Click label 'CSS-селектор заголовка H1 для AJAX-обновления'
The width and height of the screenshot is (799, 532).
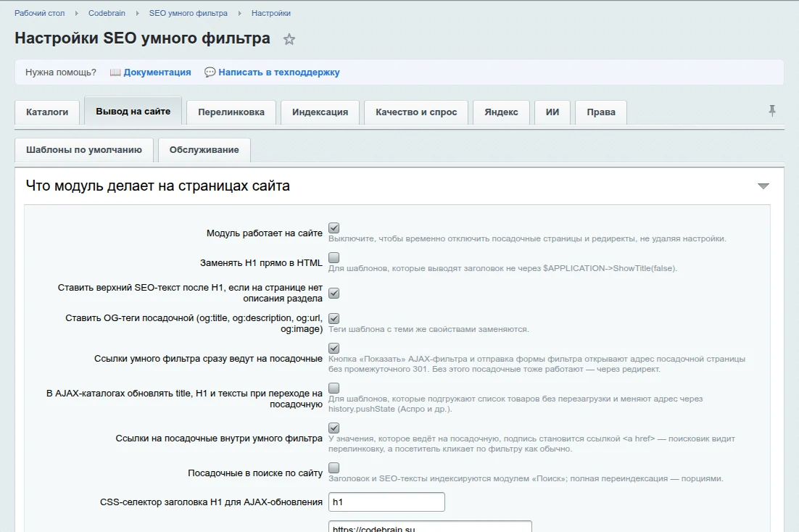click(x=211, y=502)
